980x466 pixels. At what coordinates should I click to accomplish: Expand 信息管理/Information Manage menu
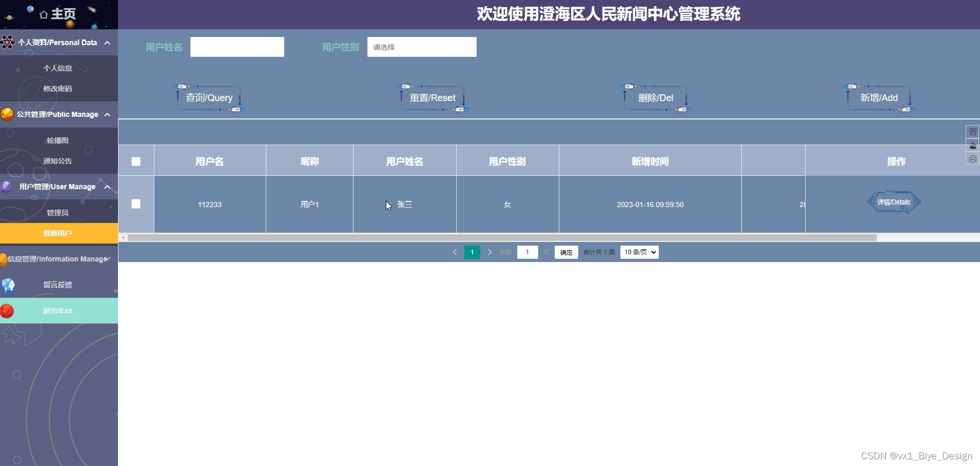[59, 259]
